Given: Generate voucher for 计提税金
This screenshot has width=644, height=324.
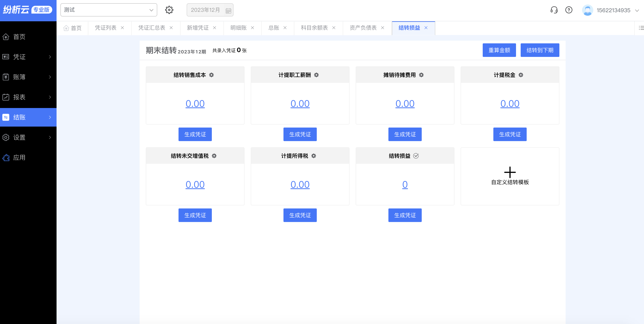Looking at the screenshot, I should coord(510,134).
